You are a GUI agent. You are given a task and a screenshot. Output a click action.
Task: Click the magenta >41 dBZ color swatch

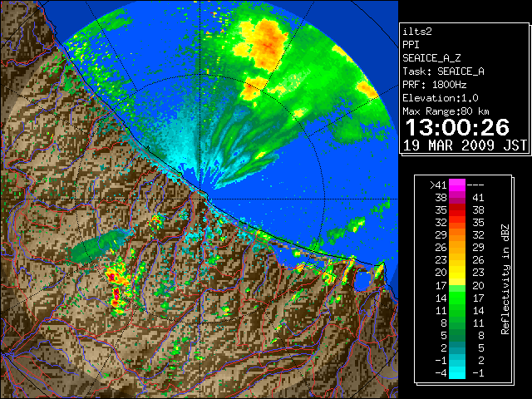pyautogui.click(x=457, y=185)
